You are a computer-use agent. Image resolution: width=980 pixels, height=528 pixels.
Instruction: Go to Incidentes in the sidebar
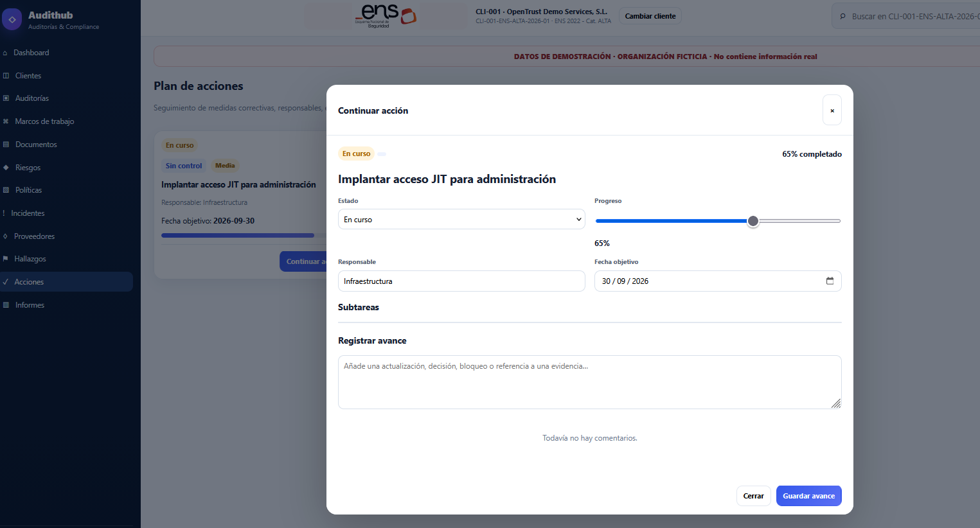28,213
